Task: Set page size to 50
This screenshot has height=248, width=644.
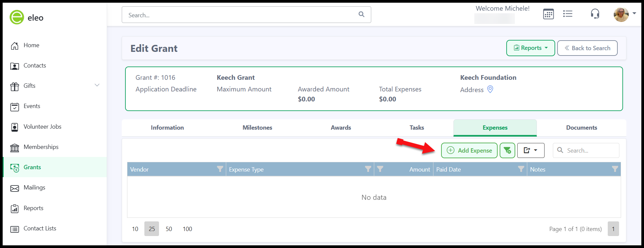Action: point(169,229)
